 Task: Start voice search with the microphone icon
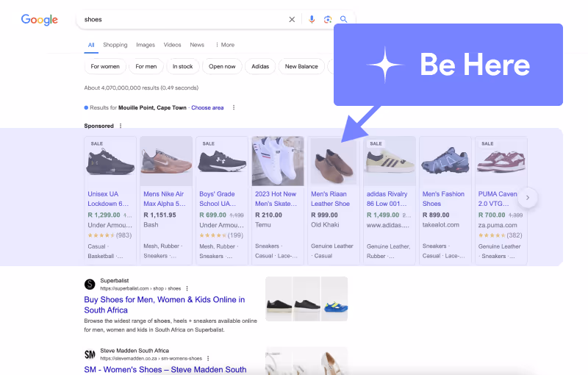pyautogui.click(x=312, y=20)
